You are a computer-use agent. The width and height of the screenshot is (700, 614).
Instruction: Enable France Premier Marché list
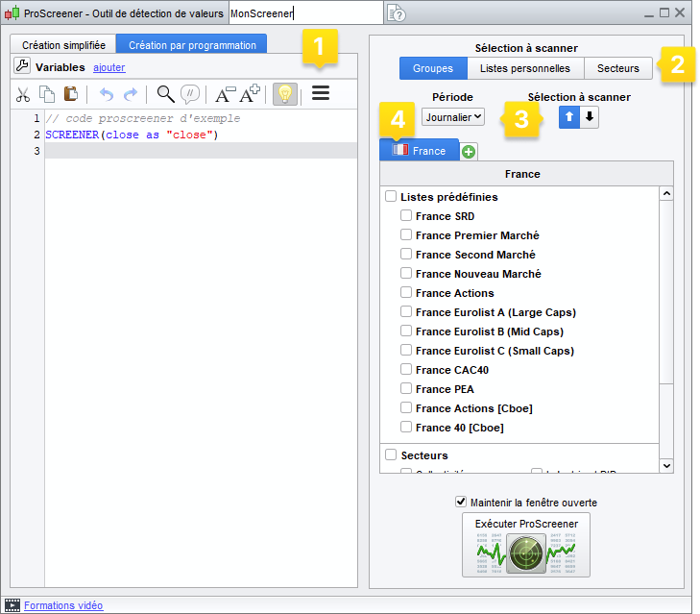click(406, 234)
